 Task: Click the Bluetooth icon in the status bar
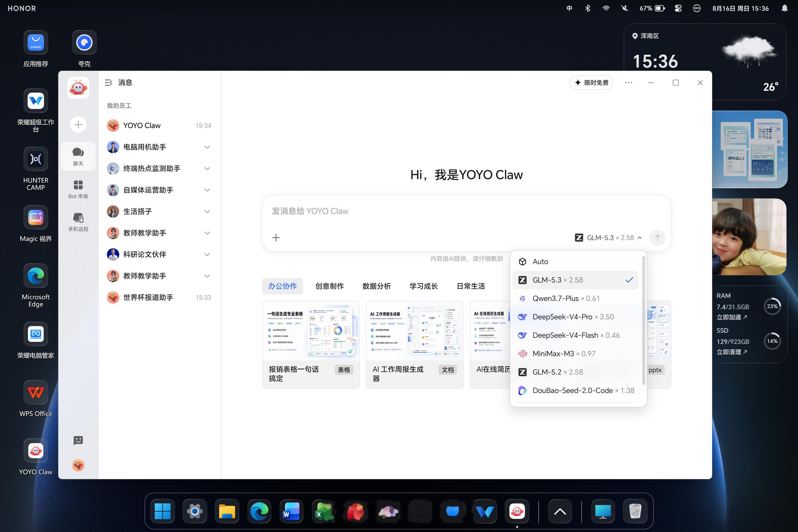[588, 8]
